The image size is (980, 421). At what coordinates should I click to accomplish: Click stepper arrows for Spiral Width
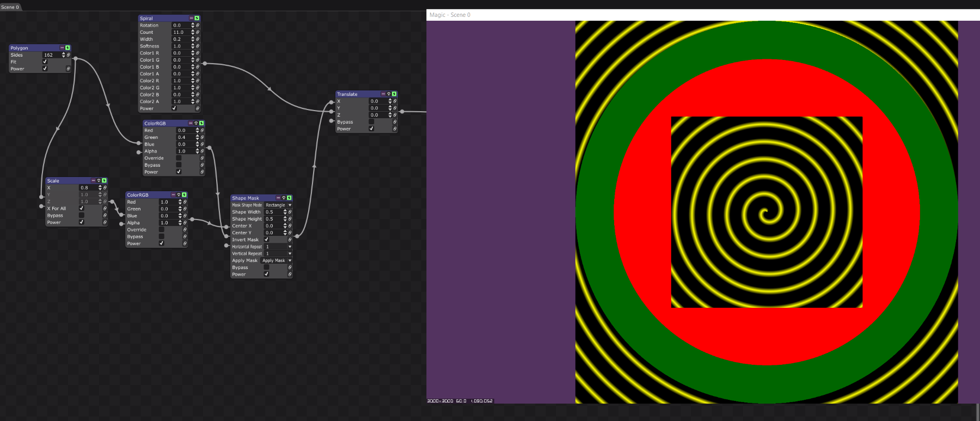point(193,39)
